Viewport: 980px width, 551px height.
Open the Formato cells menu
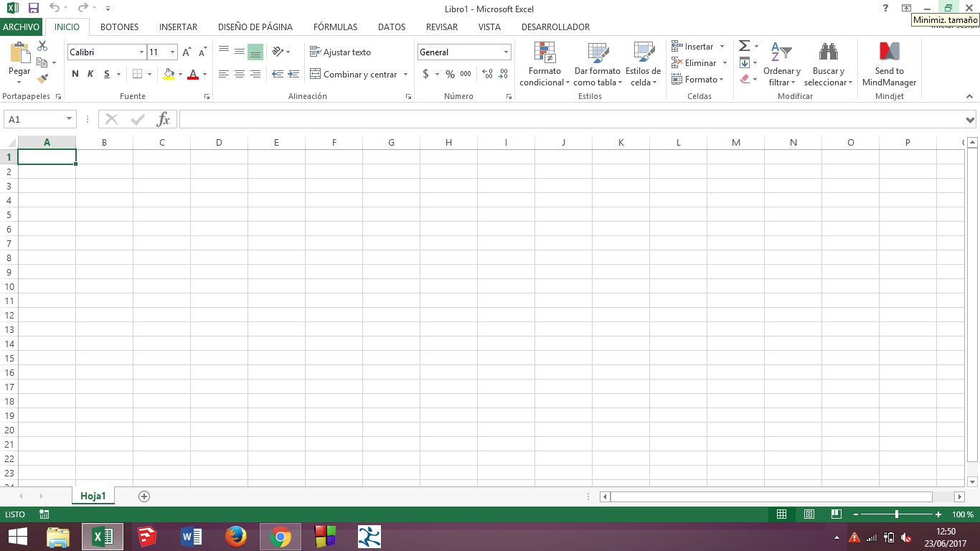(x=697, y=79)
